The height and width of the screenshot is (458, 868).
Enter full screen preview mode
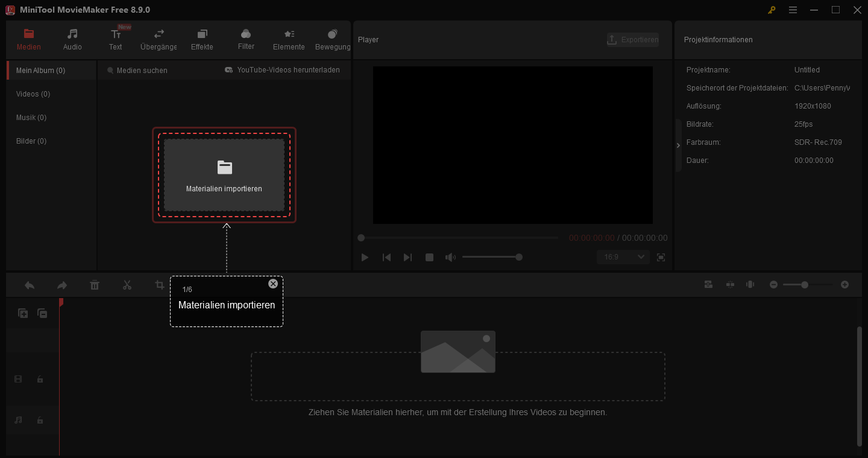click(661, 257)
